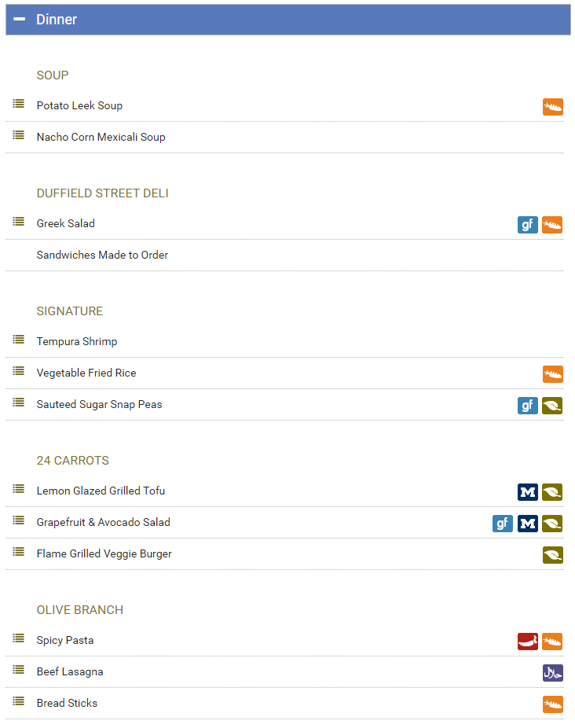Click the vegan leaf icon for Sauteed Sugar Snap Peas

552,406
